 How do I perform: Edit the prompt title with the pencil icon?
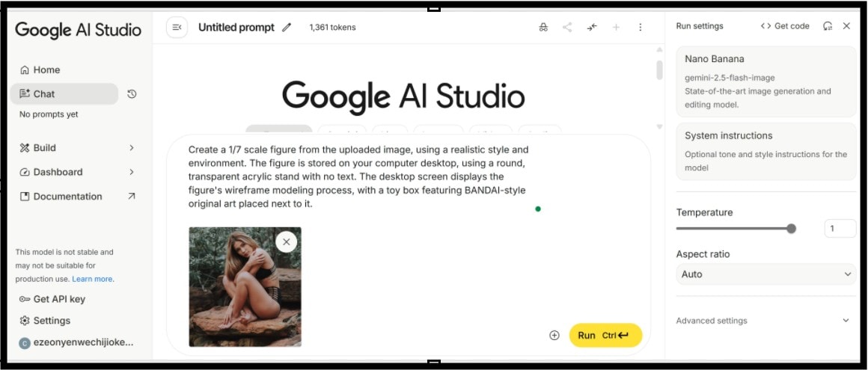click(286, 28)
